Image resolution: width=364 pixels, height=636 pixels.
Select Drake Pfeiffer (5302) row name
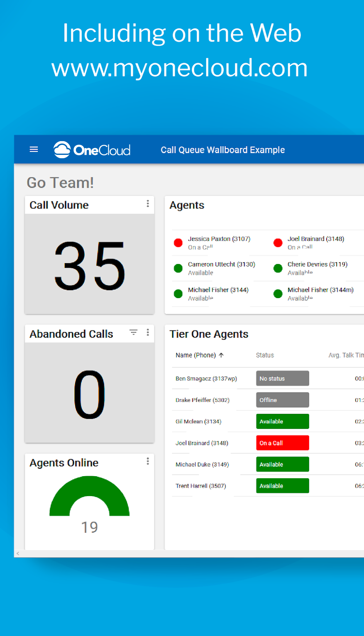click(x=203, y=400)
